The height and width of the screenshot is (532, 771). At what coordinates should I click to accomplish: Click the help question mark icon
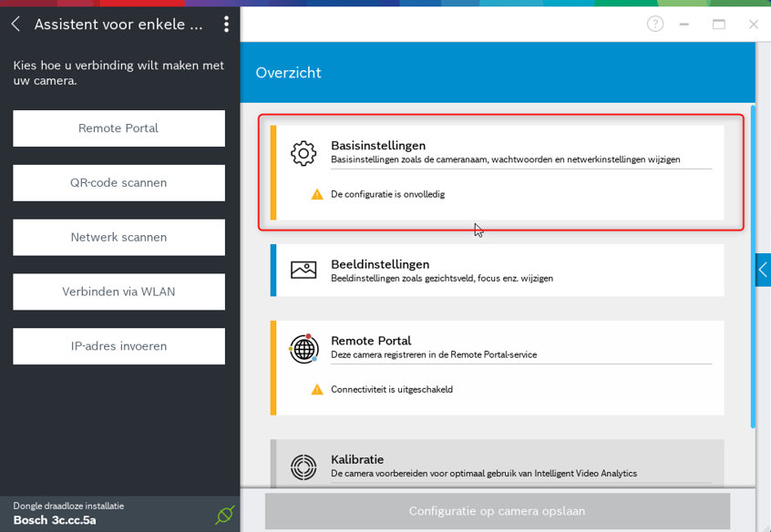(655, 25)
